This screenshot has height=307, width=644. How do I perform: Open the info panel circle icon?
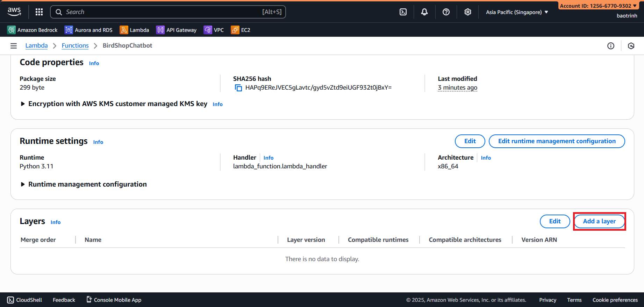click(x=611, y=46)
